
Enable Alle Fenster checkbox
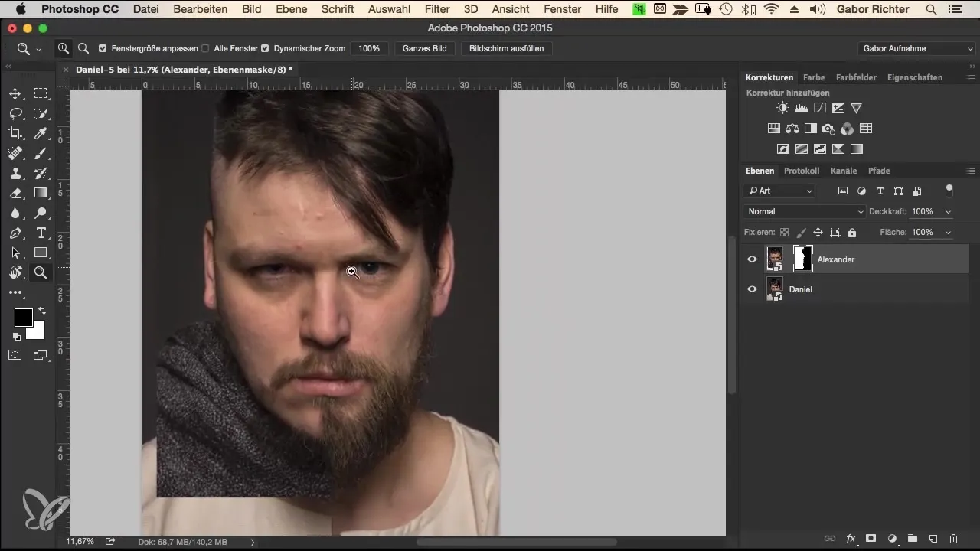[205, 48]
